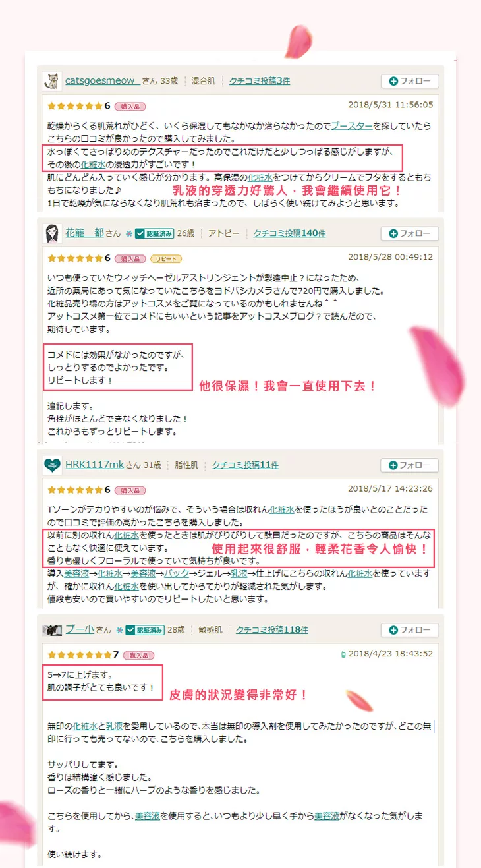Image resolution: width=481 pixels, height=868 pixels.
Task: Open クチコミ投稿118件 link
Action: [272, 630]
